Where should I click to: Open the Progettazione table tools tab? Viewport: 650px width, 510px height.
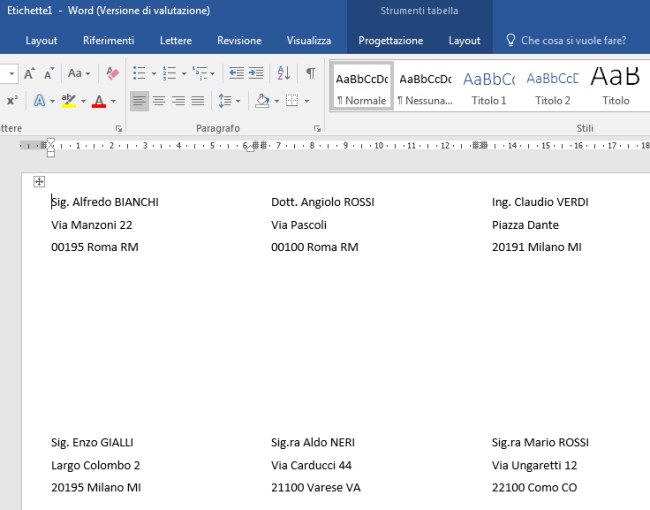click(390, 41)
